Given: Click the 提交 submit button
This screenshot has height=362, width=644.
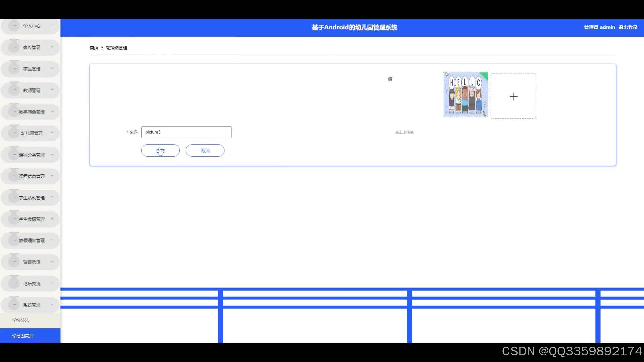Looking at the screenshot, I should (160, 150).
